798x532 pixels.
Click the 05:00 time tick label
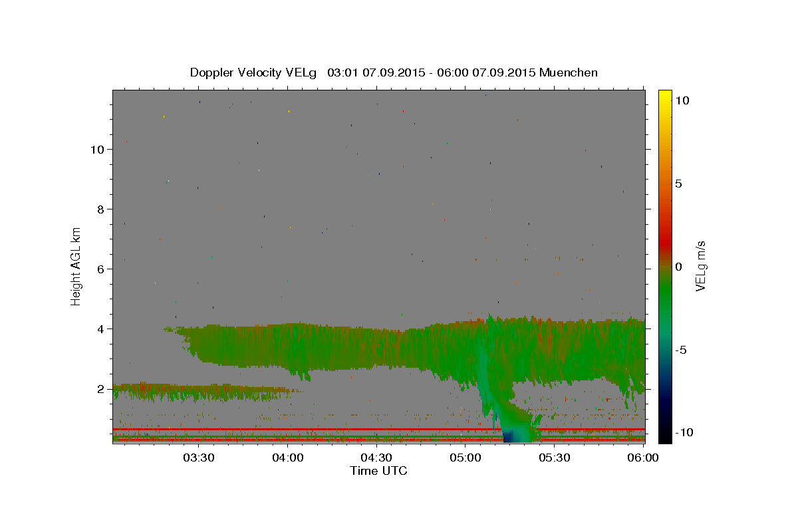pyautogui.click(x=465, y=458)
